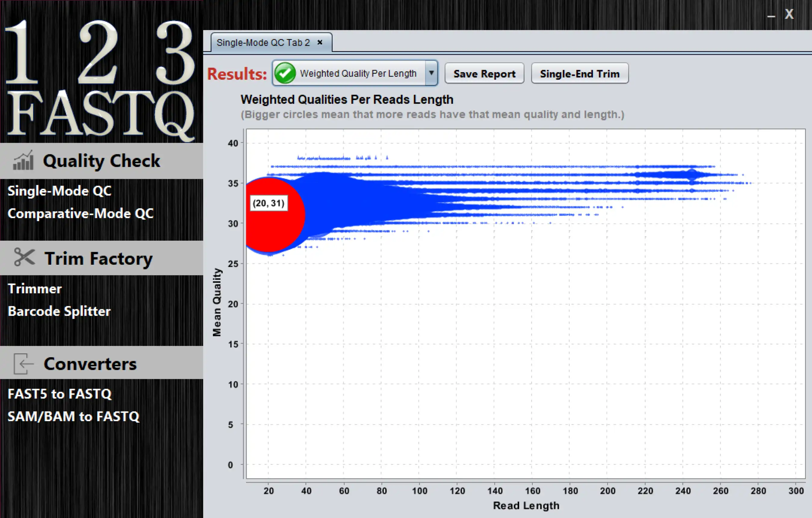Switch to Single-Mode QC Tab 2
The image size is (812, 518).
(263, 42)
